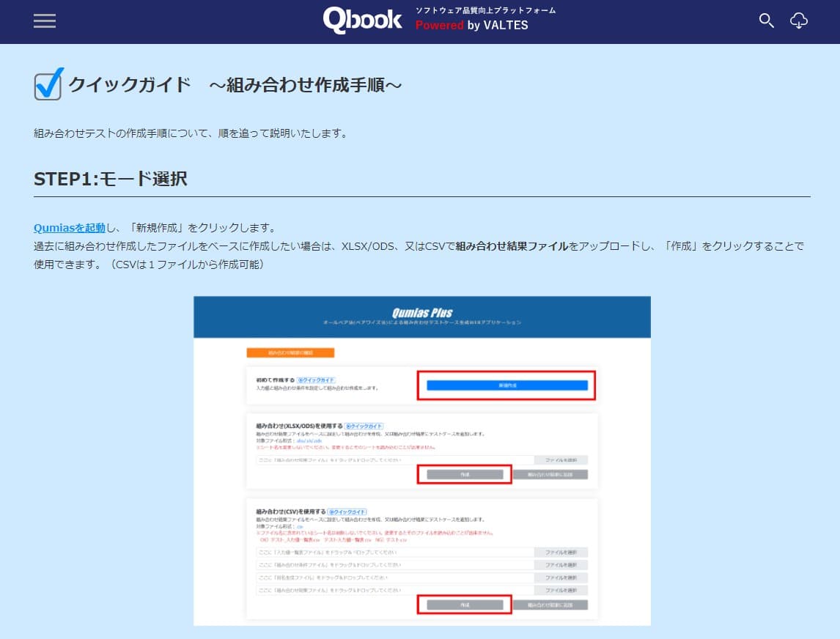
Task: Open the Qumias Plus screenshot image
Action: coord(422,461)
